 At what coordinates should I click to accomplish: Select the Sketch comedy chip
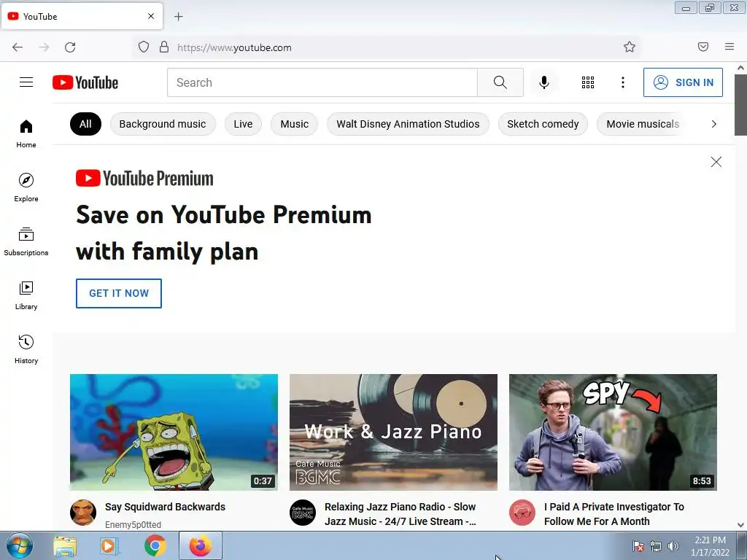click(x=543, y=124)
